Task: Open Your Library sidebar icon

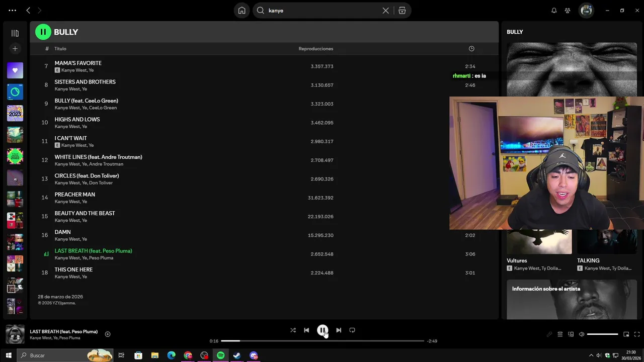Action: (15, 33)
